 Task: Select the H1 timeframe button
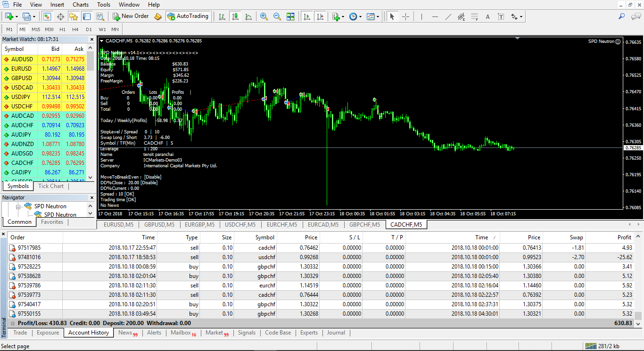(62, 29)
